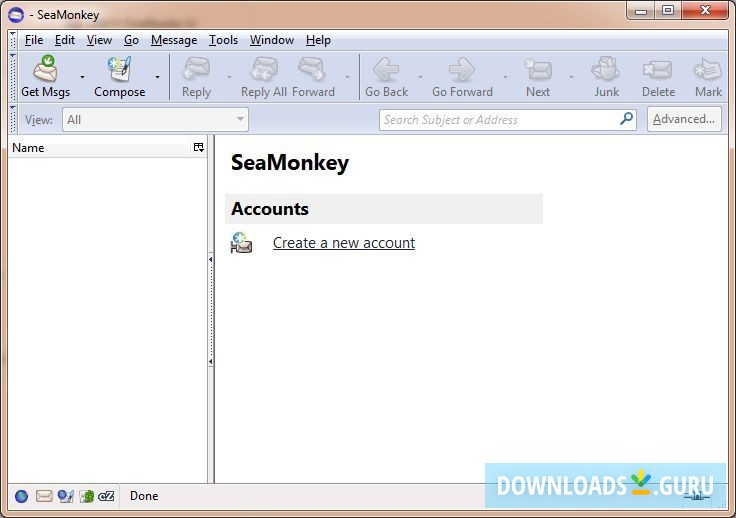This screenshot has width=736, height=518.
Task: Open the Browser from the status bar globe icon
Action: point(22,496)
